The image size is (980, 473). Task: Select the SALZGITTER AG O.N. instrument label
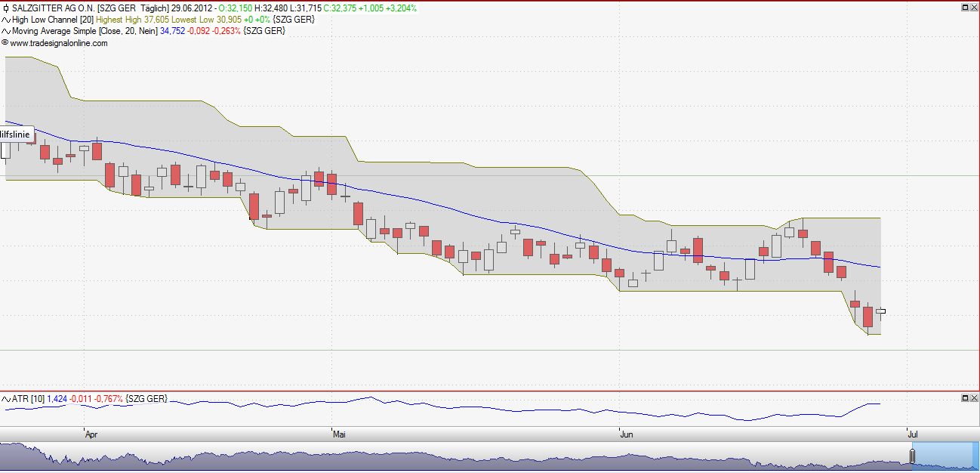pos(54,8)
